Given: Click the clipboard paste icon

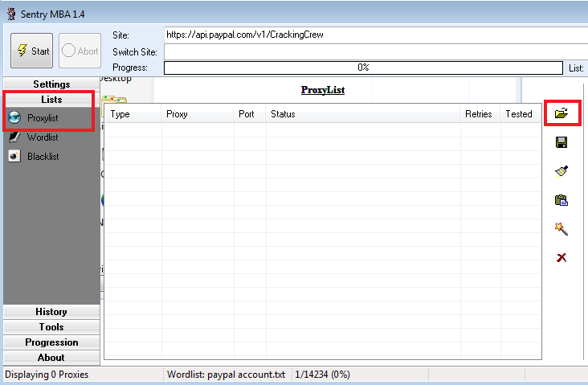Looking at the screenshot, I should click(561, 200).
